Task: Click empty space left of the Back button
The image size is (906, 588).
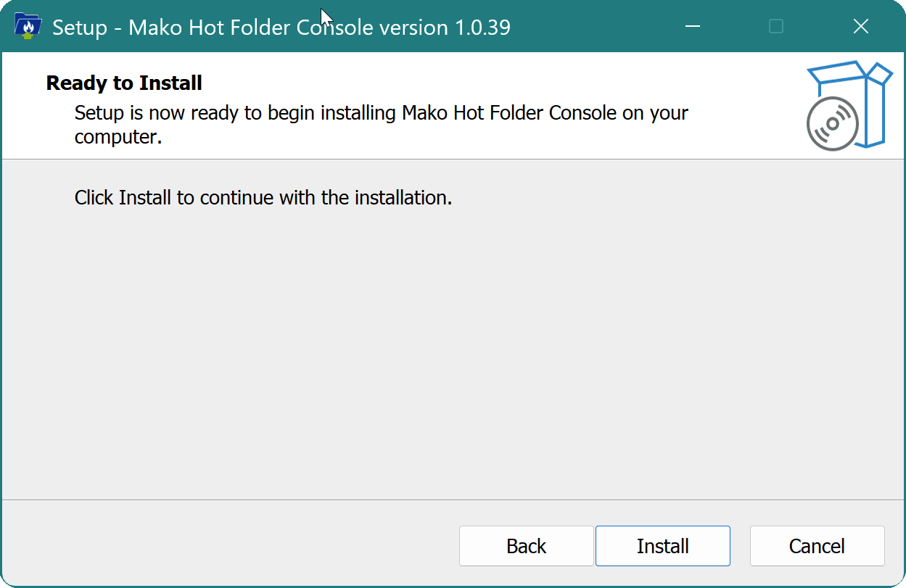Action: tap(232, 546)
